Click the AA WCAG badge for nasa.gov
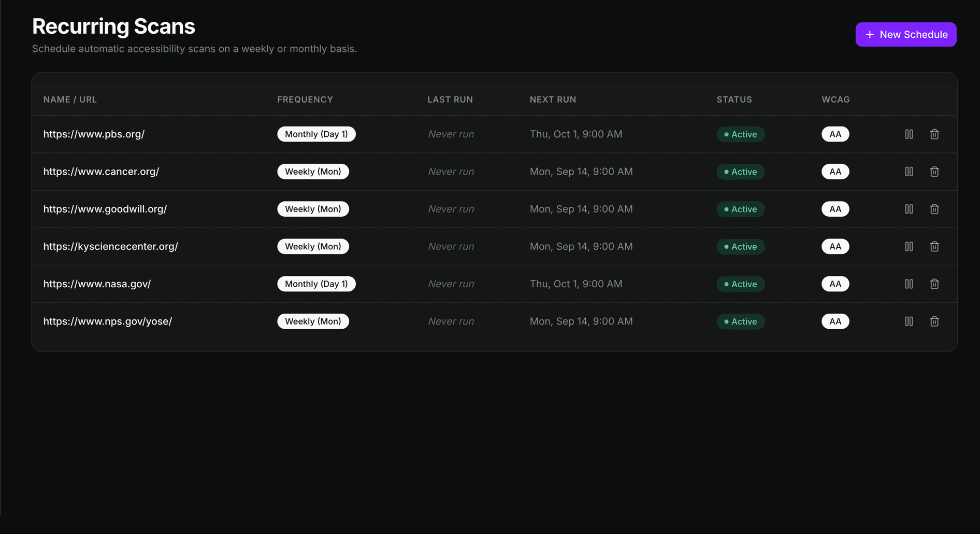 (835, 284)
